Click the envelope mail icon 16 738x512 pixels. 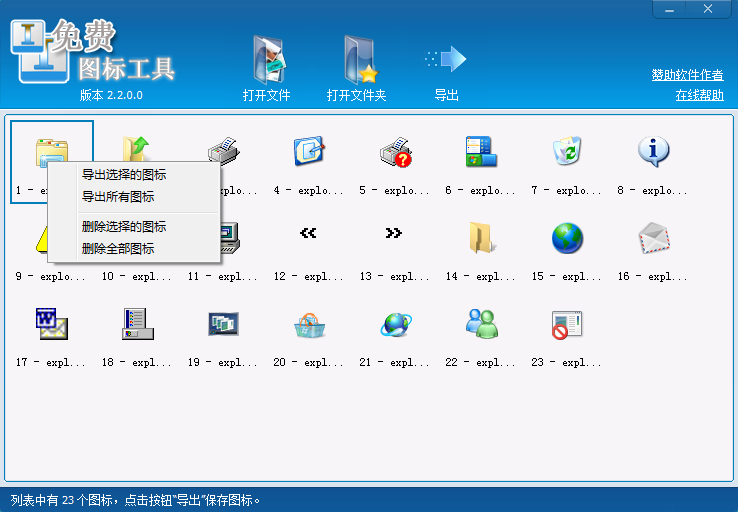pos(653,238)
